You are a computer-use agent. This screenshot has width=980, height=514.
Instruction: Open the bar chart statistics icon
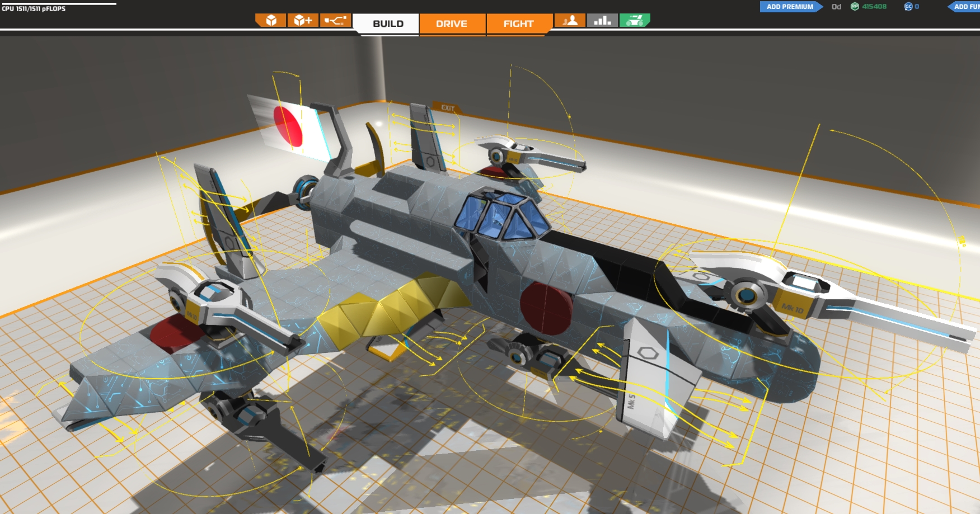602,21
